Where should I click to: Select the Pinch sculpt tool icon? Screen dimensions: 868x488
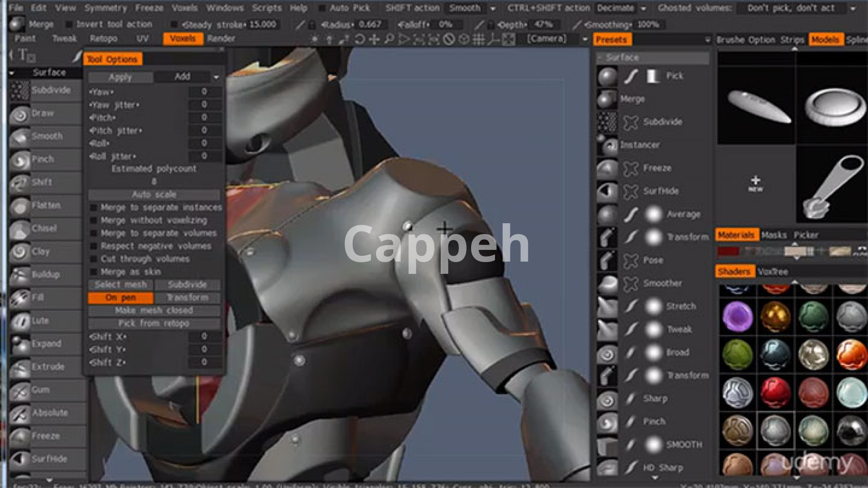point(19,160)
